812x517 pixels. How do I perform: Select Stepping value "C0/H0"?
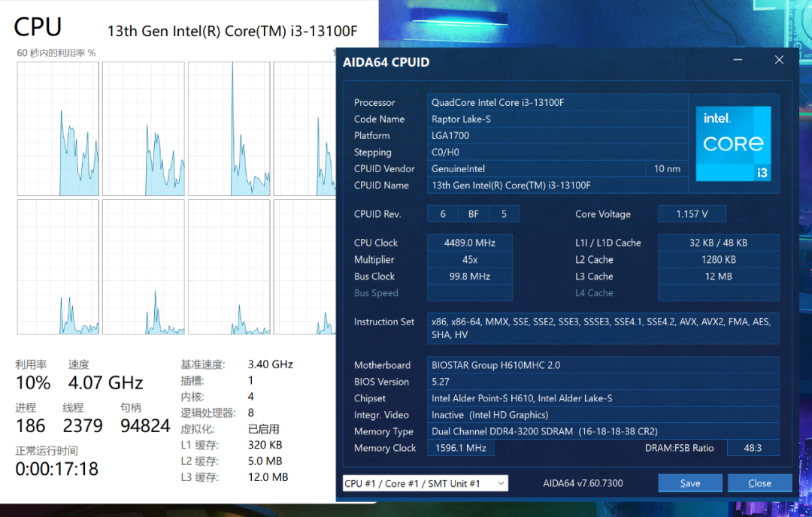tap(558, 152)
